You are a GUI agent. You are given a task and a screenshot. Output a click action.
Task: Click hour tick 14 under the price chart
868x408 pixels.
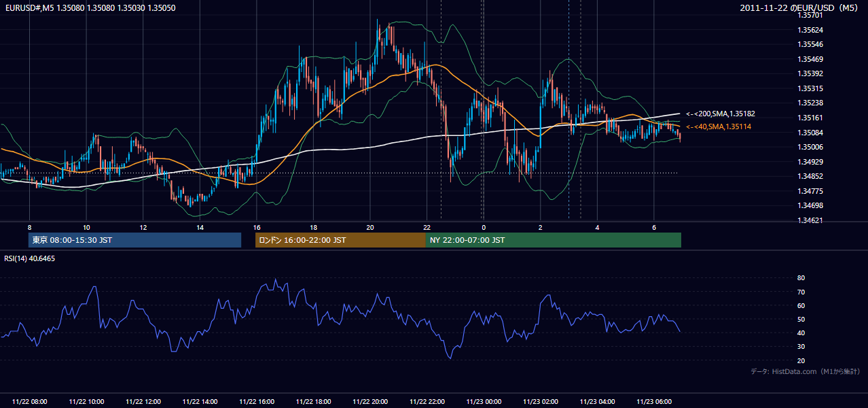point(200,227)
